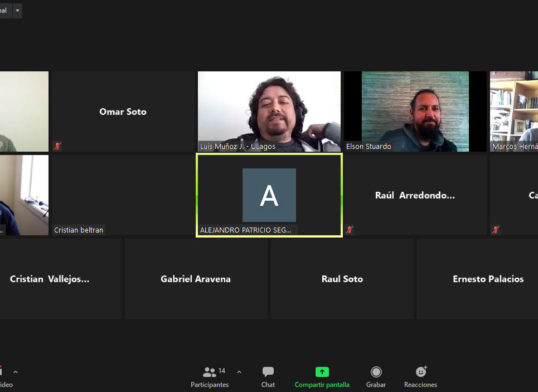
Task: Open the Participantes panel icon
Action: (209, 372)
